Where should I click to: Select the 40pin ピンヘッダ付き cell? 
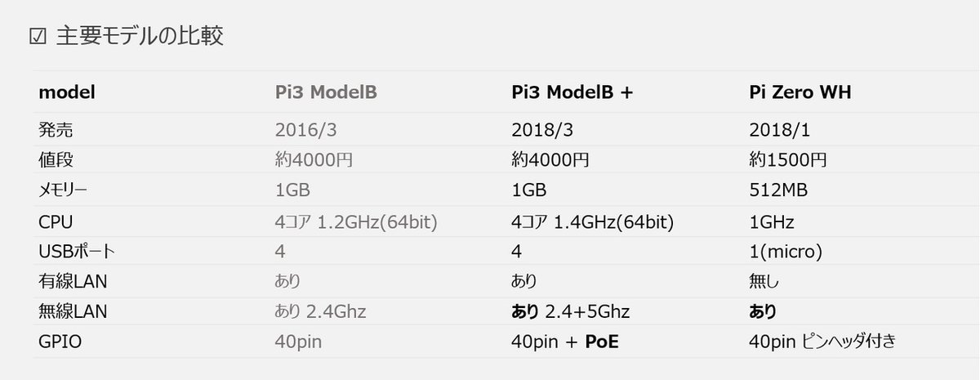822,342
